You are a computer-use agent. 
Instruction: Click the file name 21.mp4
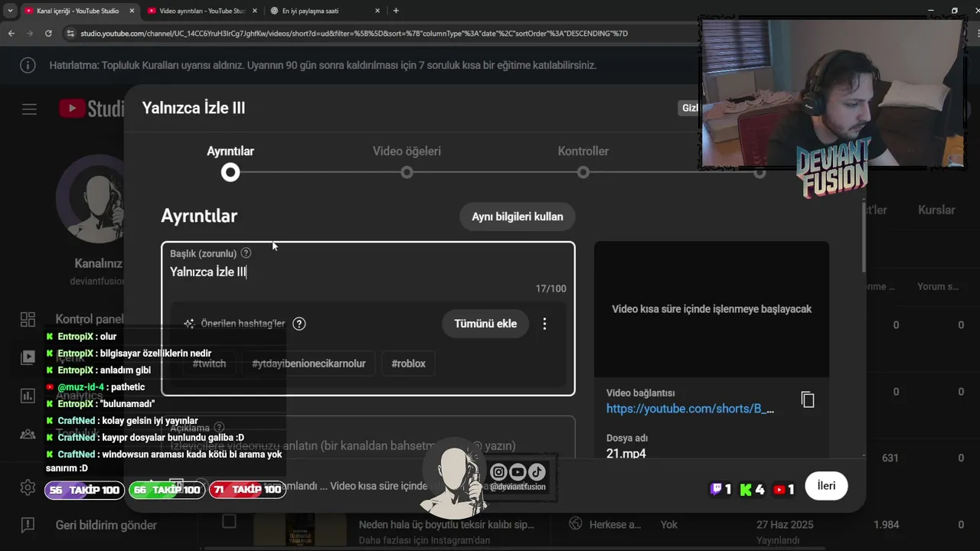[626, 454]
